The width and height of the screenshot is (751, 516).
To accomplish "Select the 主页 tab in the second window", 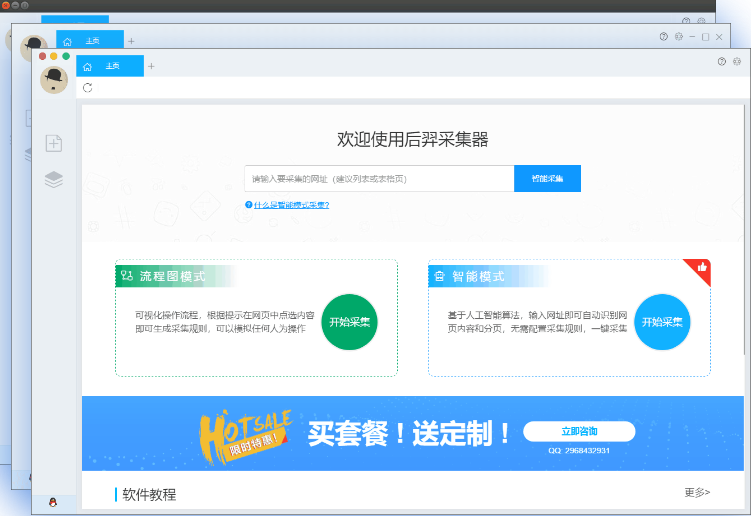I will tap(93, 41).
